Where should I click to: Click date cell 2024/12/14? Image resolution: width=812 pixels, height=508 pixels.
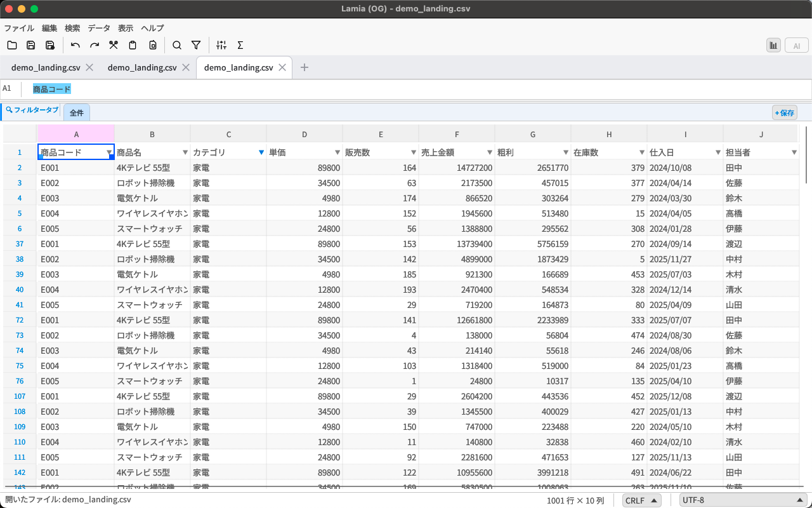[x=685, y=290]
